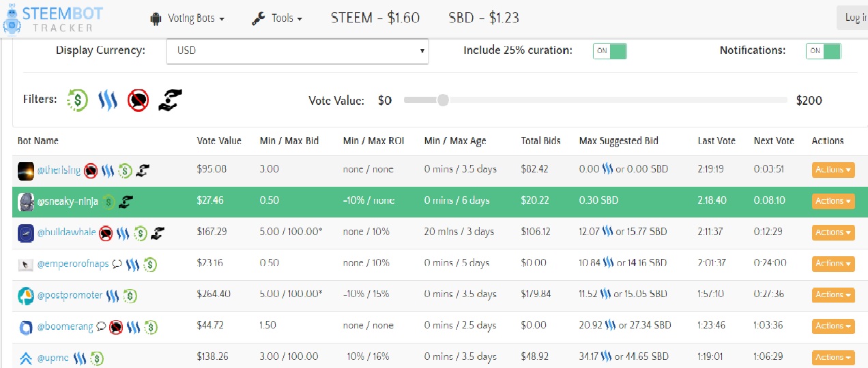Open Actions dropdown for @sneaky-ninja
Image resolution: width=868 pixels, height=368 pixels.
(833, 201)
